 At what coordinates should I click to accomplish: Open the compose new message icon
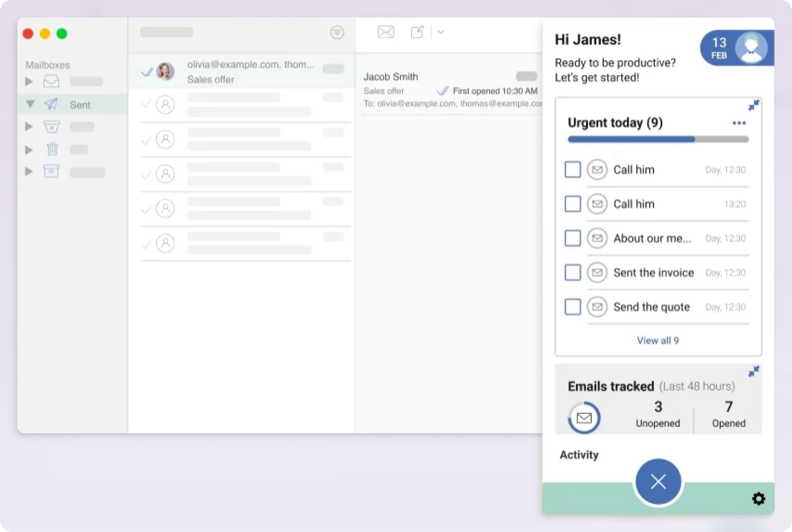tap(417, 32)
